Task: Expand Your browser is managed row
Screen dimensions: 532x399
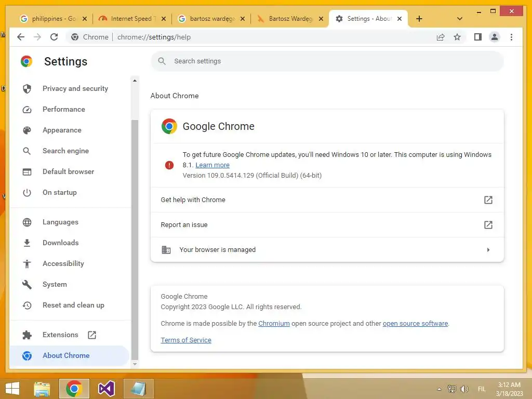Action: pos(327,250)
